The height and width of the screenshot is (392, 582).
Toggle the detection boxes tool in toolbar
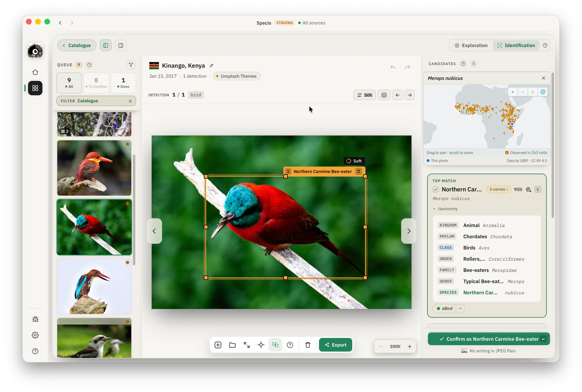coord(275,345)
